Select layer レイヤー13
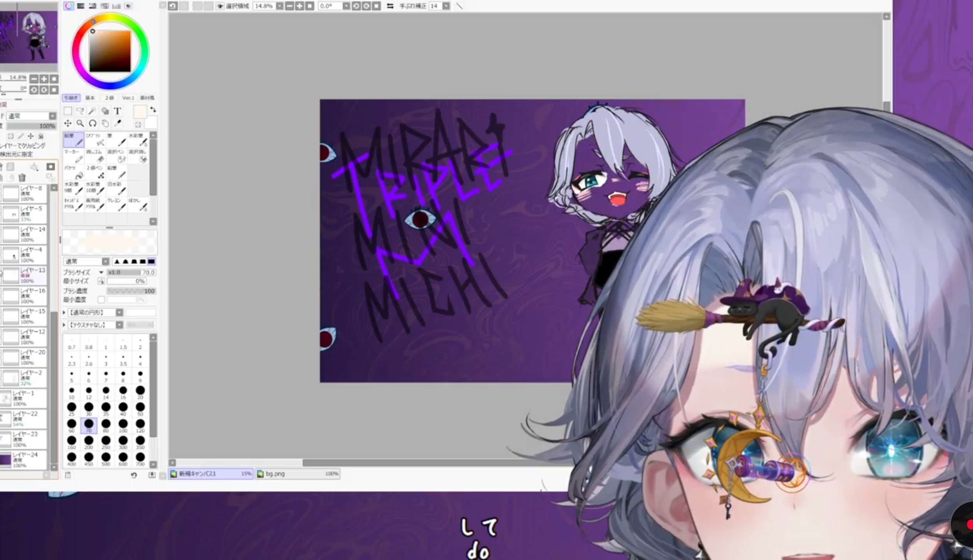This screenshot has width=973, height=560. pos(23,275)
